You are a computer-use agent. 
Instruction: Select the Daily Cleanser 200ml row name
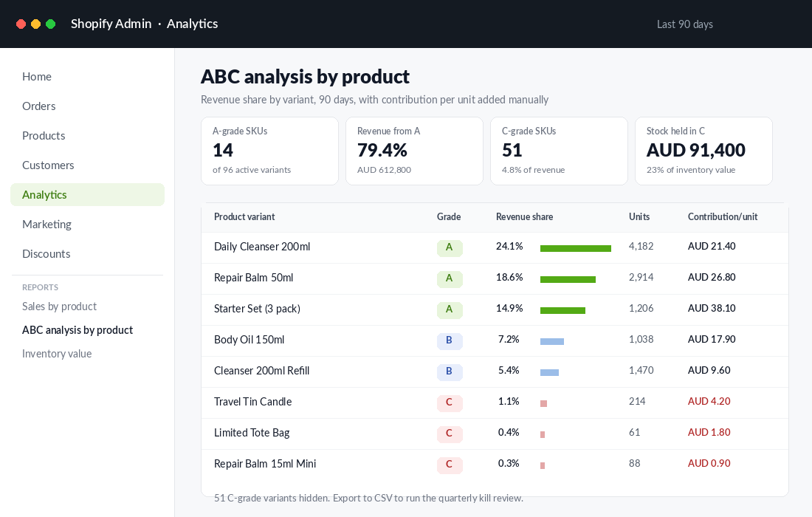tap(262, 247)
